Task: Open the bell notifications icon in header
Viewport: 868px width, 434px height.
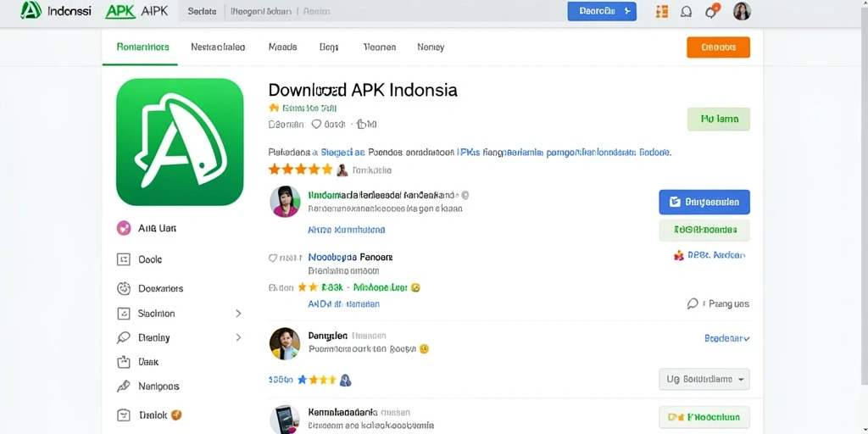Action: (686, 12)
